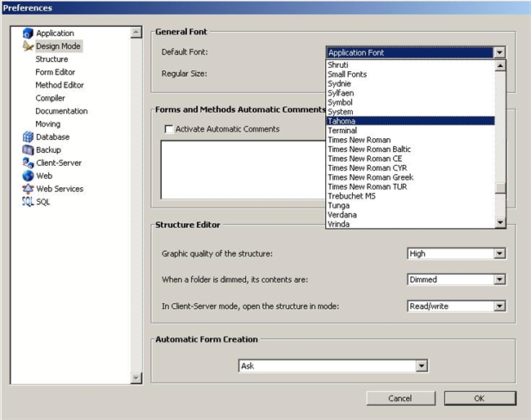Click the Design Mode pencil icon
Viewport: 531px width, 420px height.
[28, 47]
